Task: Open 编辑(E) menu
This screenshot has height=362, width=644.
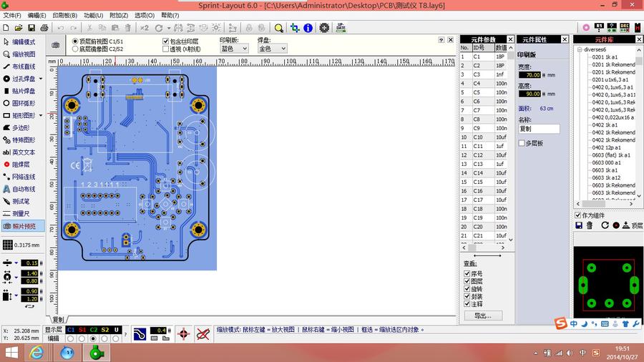Action: tap(36, 15)
